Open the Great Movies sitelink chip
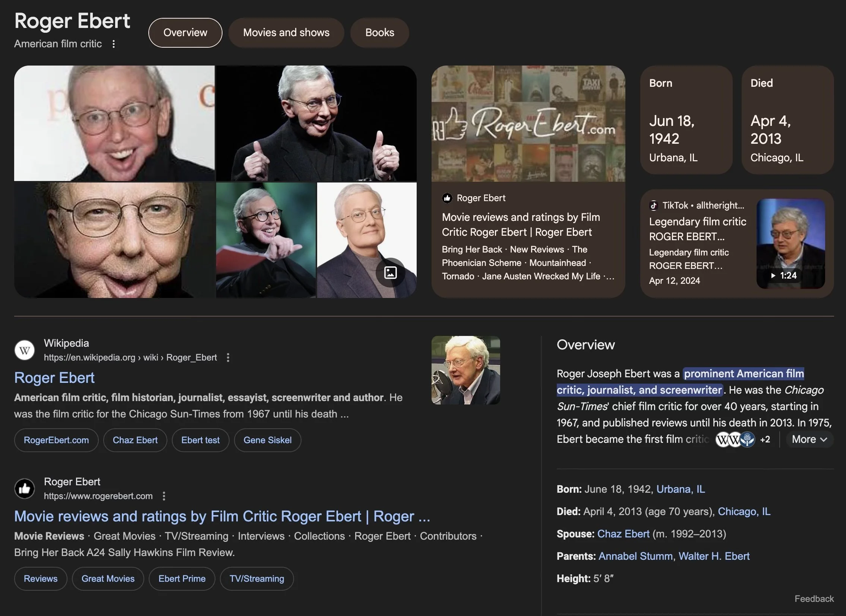Screen dimensions: 846x616 108,579
